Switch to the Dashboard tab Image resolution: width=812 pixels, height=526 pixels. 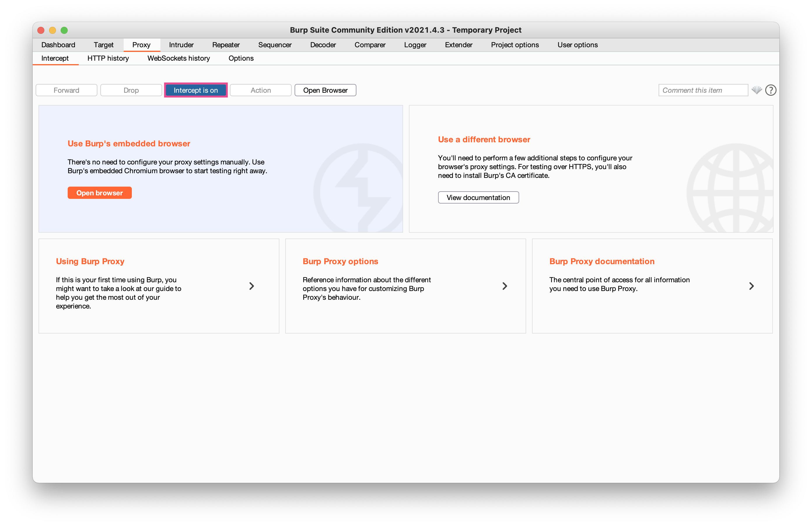click(58, 45)
